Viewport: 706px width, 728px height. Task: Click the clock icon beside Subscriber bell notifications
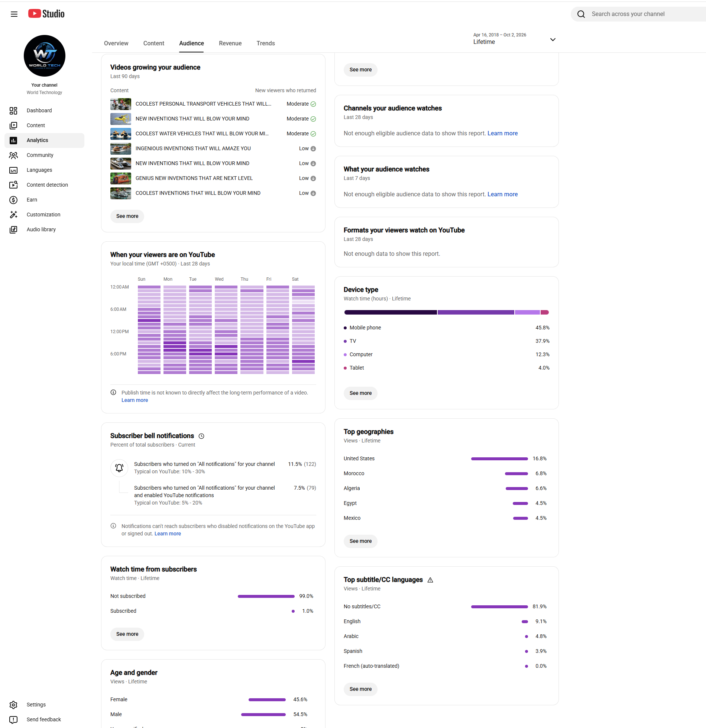[x=201, y=436]
